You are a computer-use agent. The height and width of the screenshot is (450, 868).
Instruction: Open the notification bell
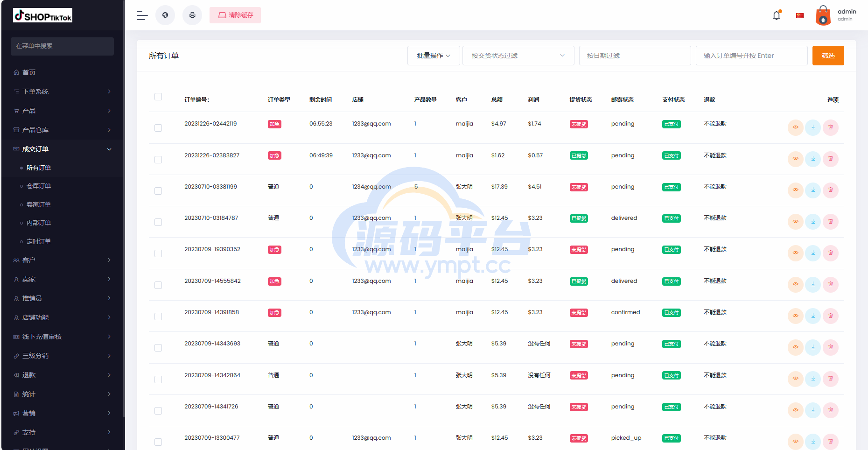coord(777,15)
